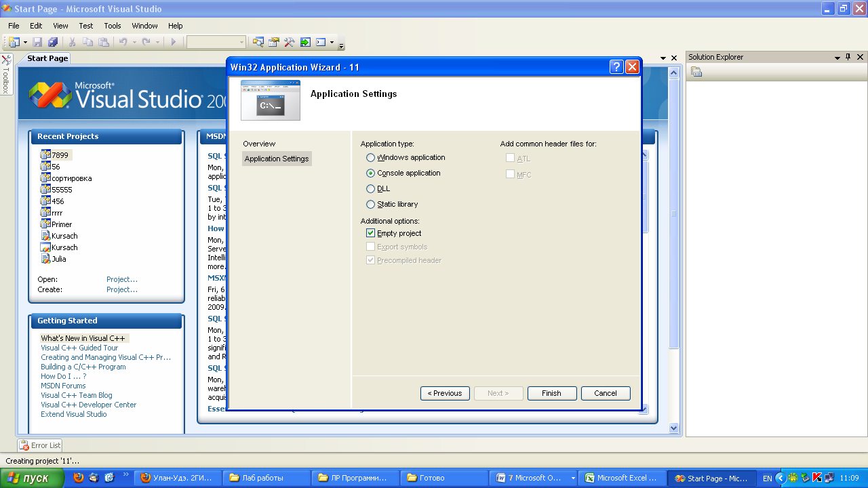
Task: Launch Firefox from the quick launch bar
Action: (x=78, y=478)
